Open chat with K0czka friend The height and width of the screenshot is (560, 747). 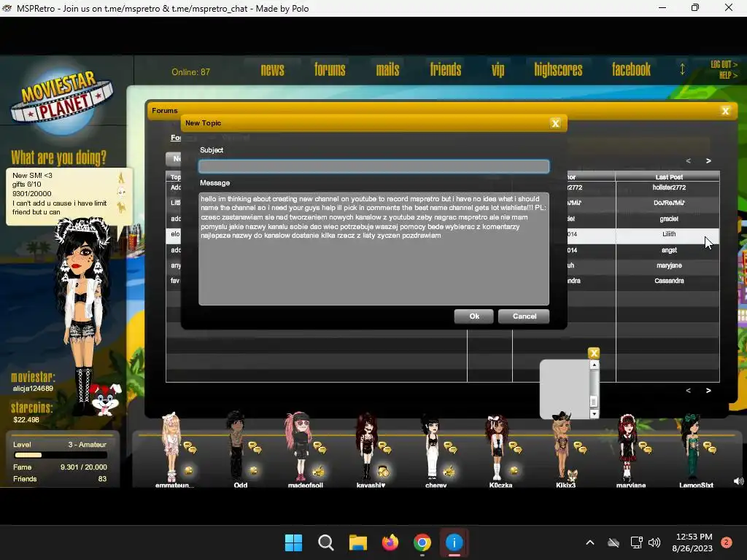pos(515,448)
